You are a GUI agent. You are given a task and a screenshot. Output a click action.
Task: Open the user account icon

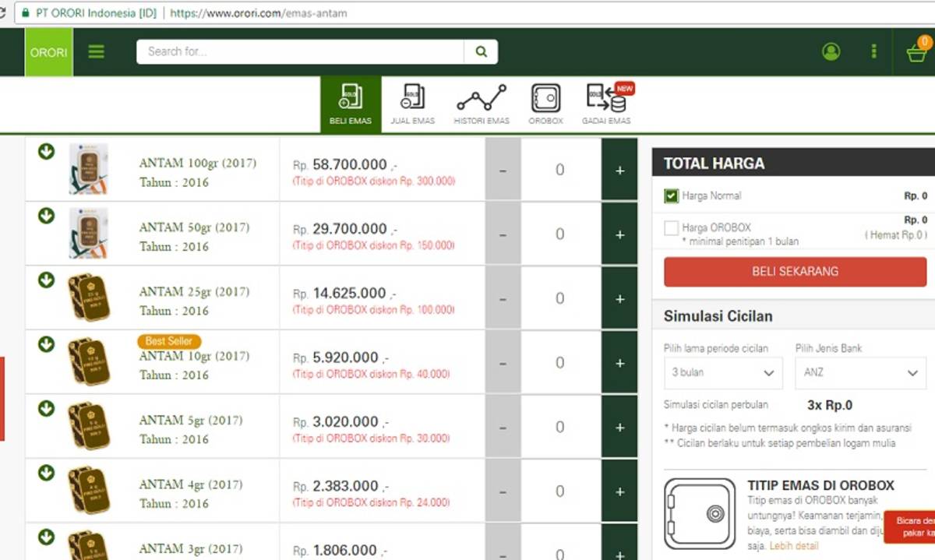831,52
